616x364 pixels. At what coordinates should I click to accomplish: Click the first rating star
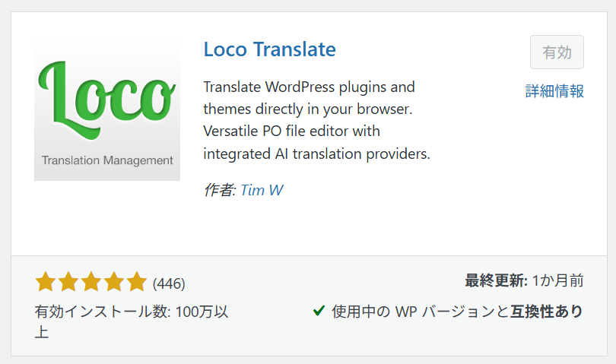(45, 283)
